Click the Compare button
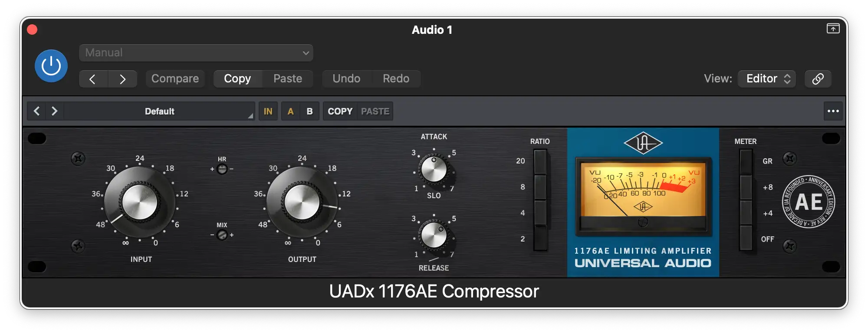Image resolution: width=868 pixels, height=333 pixels. [x=175, y=78]
